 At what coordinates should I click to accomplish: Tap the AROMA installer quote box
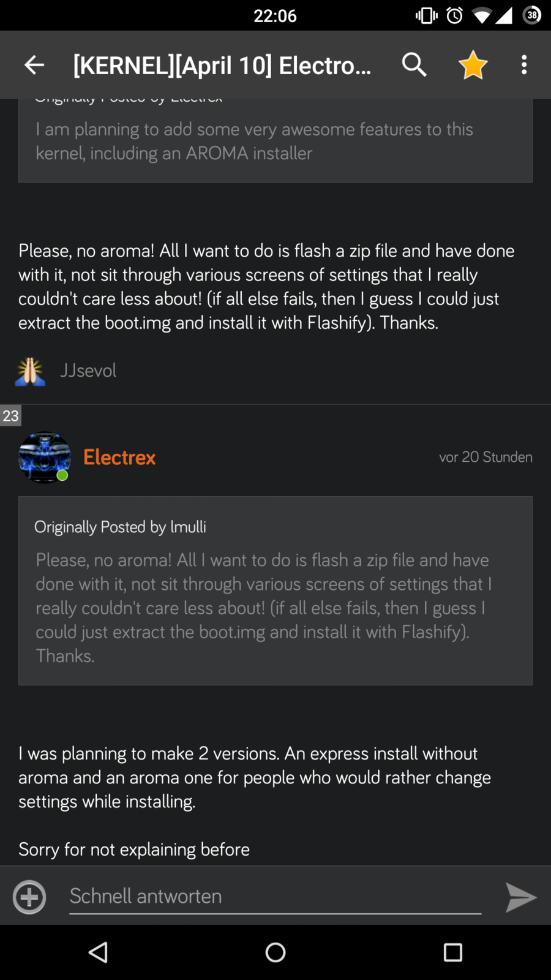(x=275, y=141)
